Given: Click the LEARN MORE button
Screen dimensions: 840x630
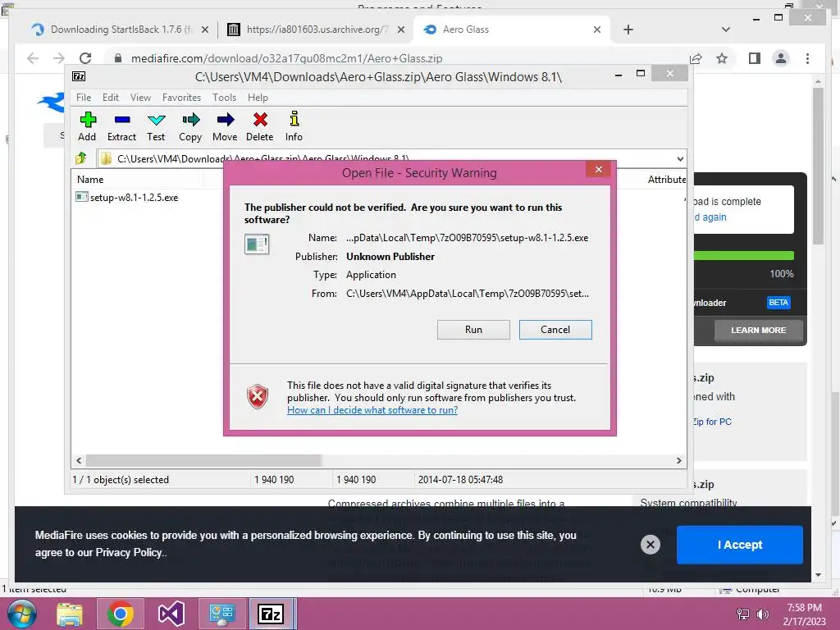Looking at the screenshot, I should pos(759,331).
